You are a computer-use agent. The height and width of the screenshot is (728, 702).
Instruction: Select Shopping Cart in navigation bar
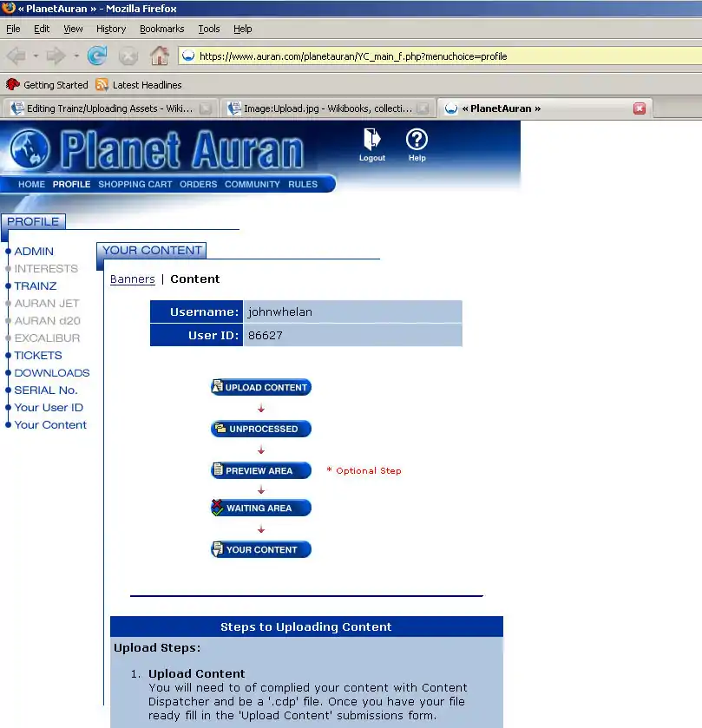coord(134,185)
